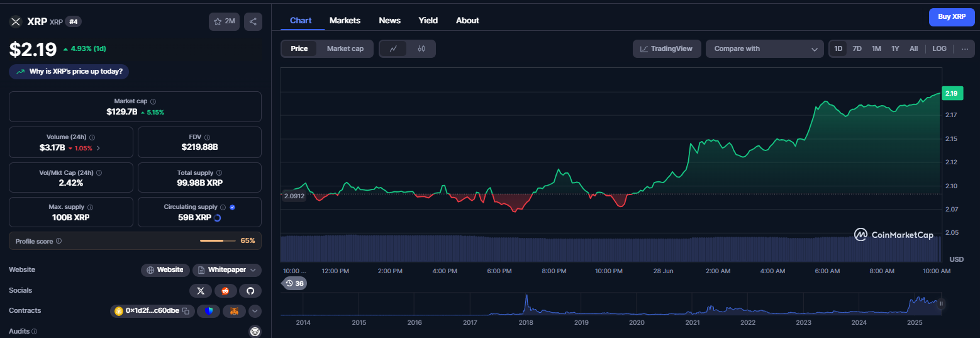Click the history clock 36 marker
The width and height of the screenshot is (980, 338).
[294, 283]
